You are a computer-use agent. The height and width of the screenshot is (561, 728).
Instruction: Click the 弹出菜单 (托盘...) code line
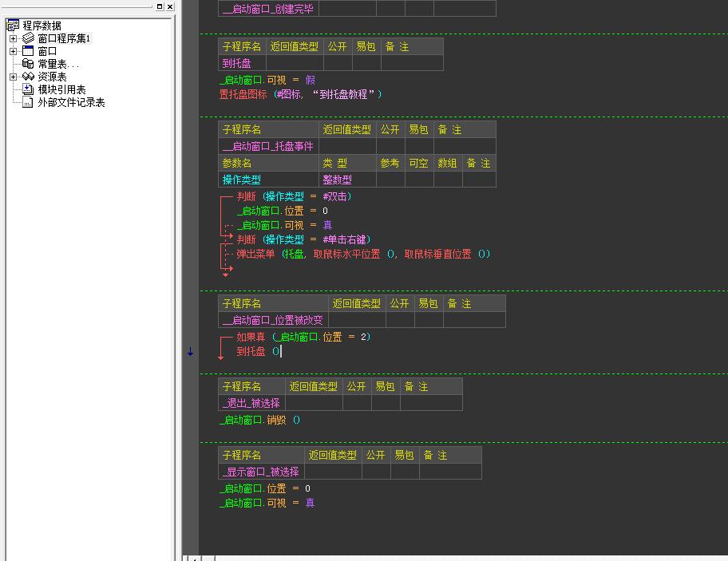point(363,254)
